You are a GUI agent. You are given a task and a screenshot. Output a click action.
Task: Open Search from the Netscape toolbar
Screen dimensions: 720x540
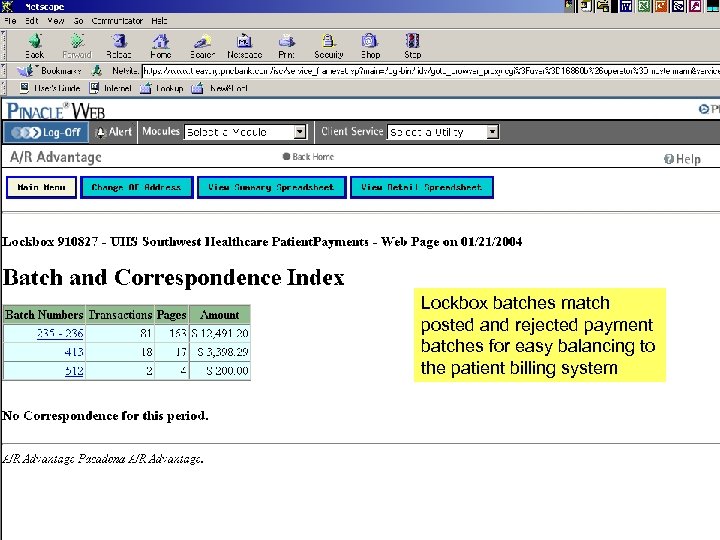202,46
